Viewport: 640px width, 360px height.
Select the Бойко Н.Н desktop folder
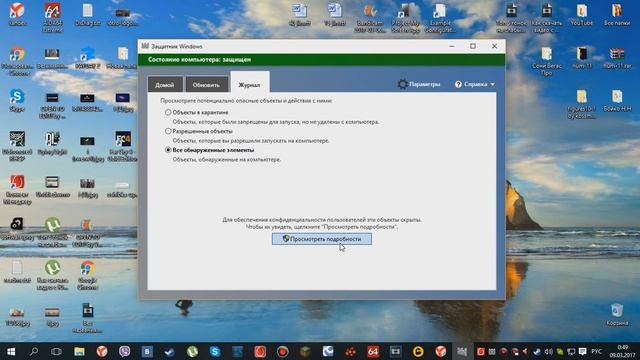pos(617,100)
